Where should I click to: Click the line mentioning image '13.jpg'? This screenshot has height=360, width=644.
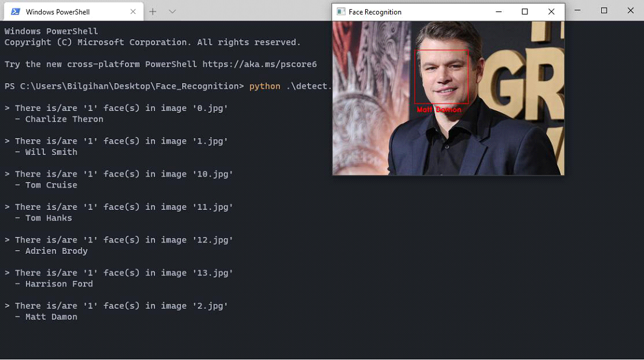pyautogui.click(x=119, y=273)
